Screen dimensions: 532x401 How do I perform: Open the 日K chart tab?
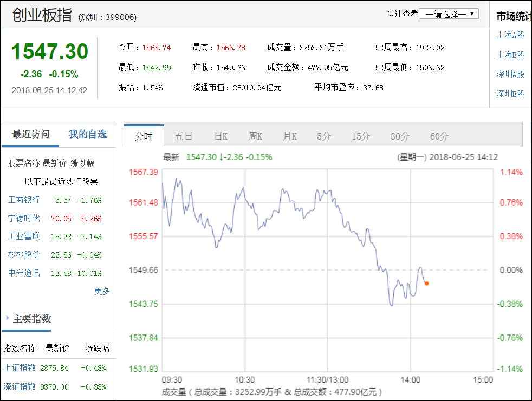220,136
